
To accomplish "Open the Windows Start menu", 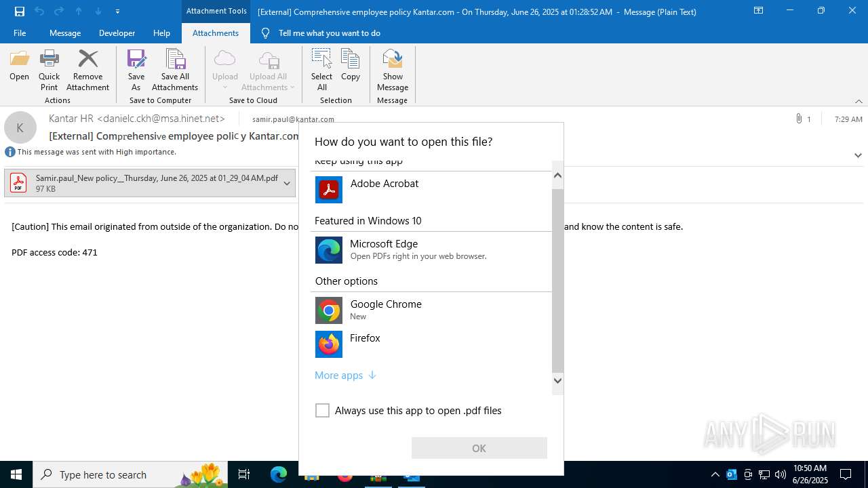I will pos(16,474).
